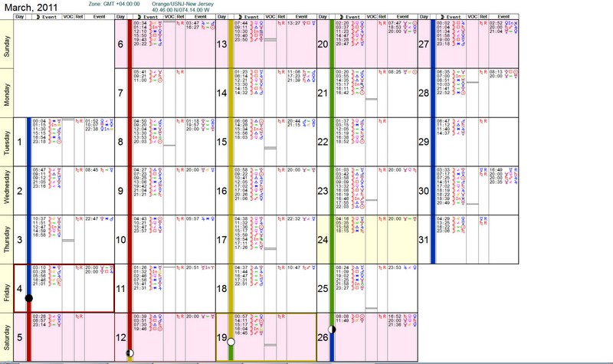Click the Saturn retrograde symbol on Sunday 6
The image size is (613, 364).
point(179,24)
